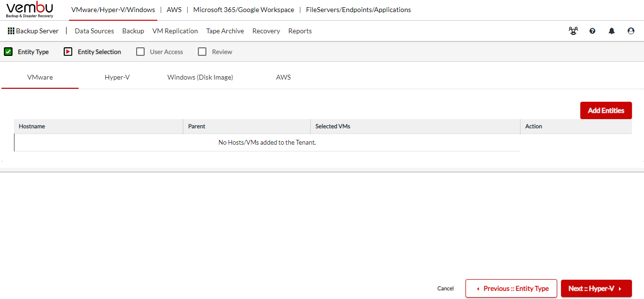Click the Add Entities button
Screen dimensions: 644x299
(606, 110)
